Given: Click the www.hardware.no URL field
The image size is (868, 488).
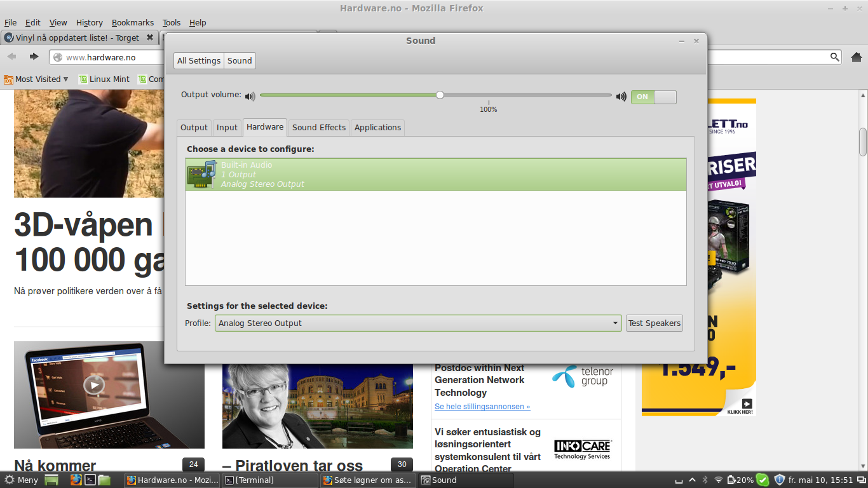Looking at the screenshot, I should [x=108, y=57].
